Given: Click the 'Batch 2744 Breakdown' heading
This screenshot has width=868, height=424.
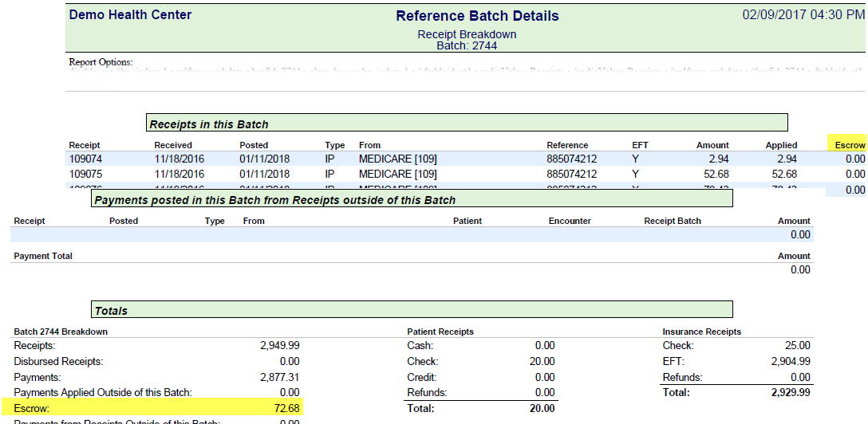Looking at the screenshot, I should (61, 332).
